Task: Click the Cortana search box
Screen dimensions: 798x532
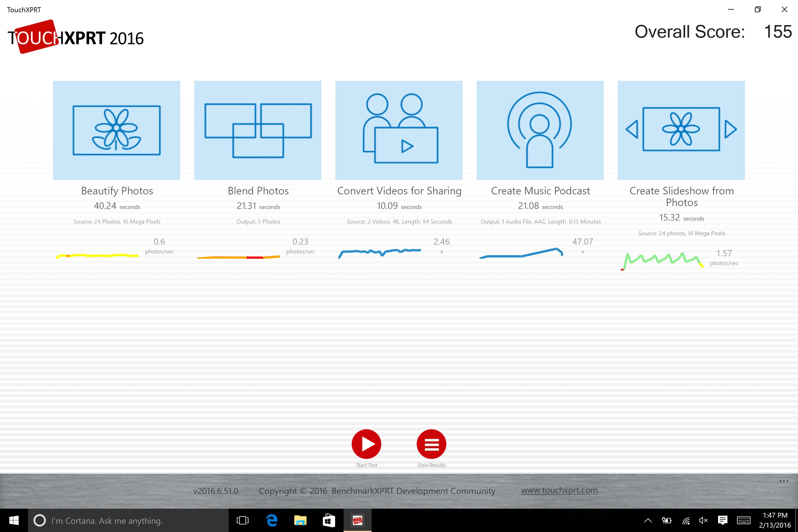Action: tap(128, 520)
